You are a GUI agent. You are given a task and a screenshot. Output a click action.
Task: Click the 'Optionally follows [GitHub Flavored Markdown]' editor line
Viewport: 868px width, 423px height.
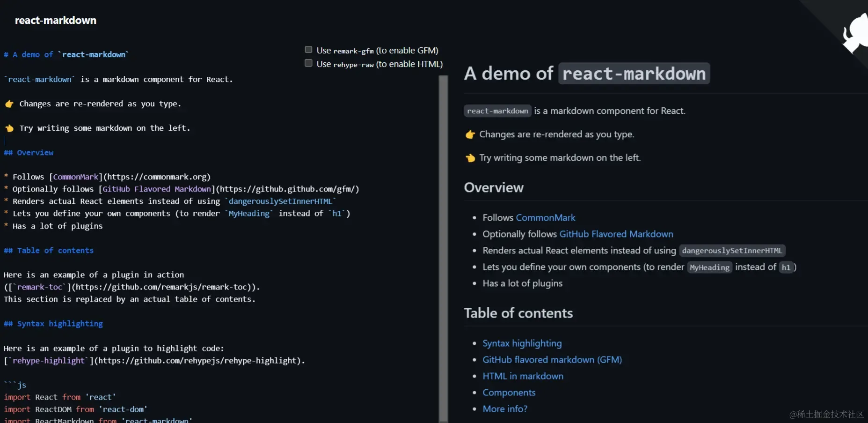click(182, 189)
